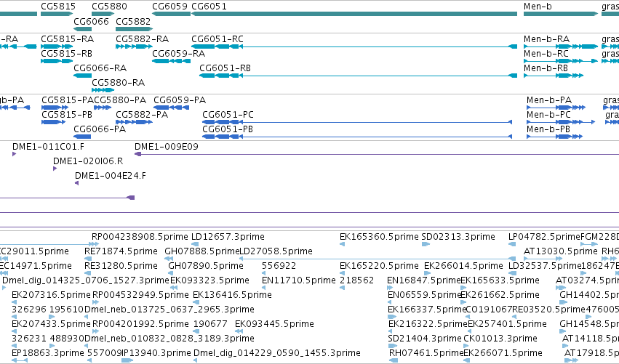Select protein CG5882-PA
Image resolution: width=619 pixels, height=364 pixels.
[x=142, y=115]
